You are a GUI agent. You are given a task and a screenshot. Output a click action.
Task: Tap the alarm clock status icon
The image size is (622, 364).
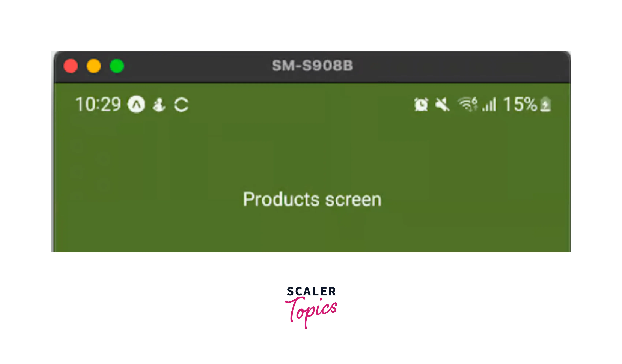click(x=421, y=105)
